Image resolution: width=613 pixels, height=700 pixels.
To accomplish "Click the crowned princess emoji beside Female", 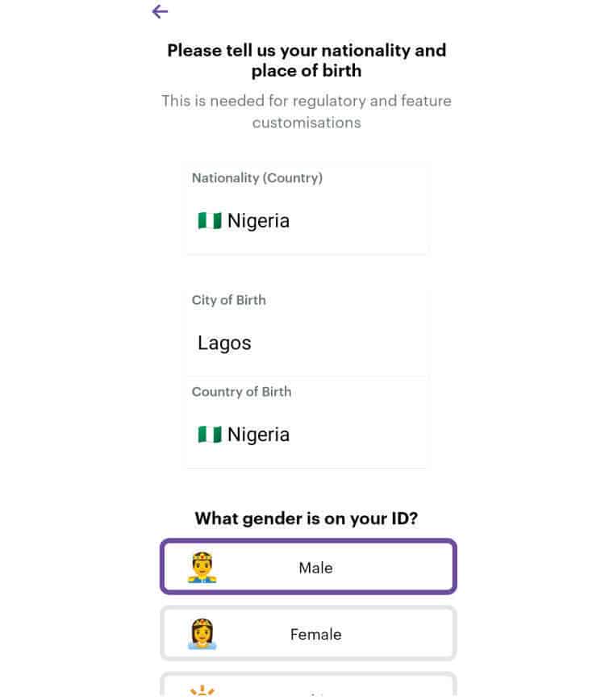I will coord(202,635).
